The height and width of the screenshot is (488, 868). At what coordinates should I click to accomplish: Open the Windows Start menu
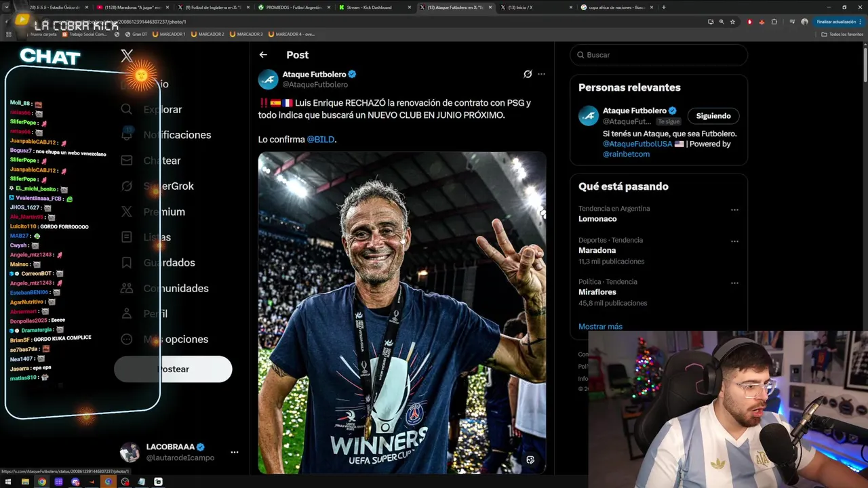pos(9,482)
